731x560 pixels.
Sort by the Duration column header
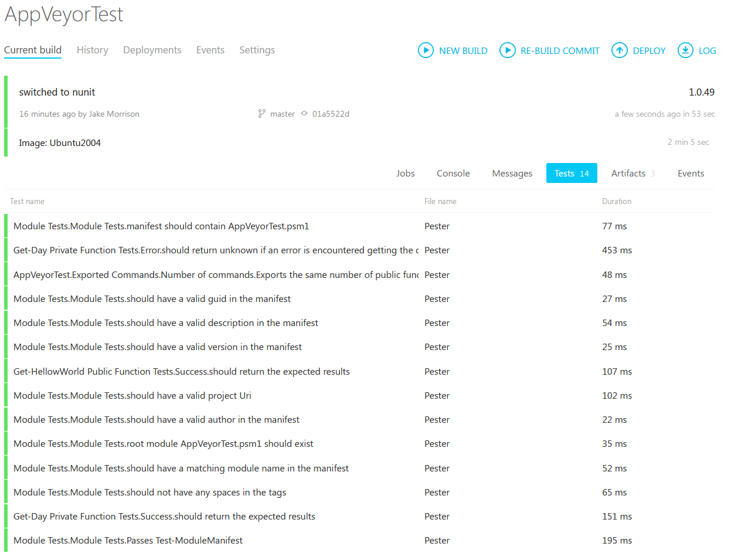pos(617,201)
